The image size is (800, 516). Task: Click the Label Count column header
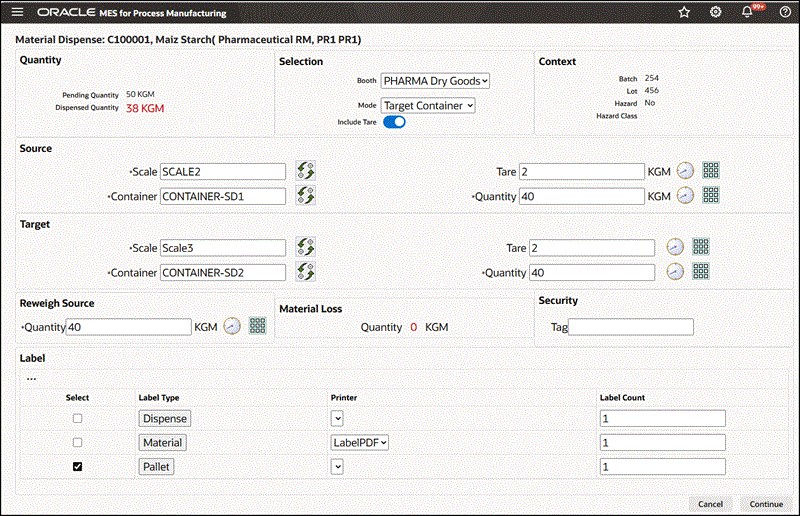tap(622, 398)
